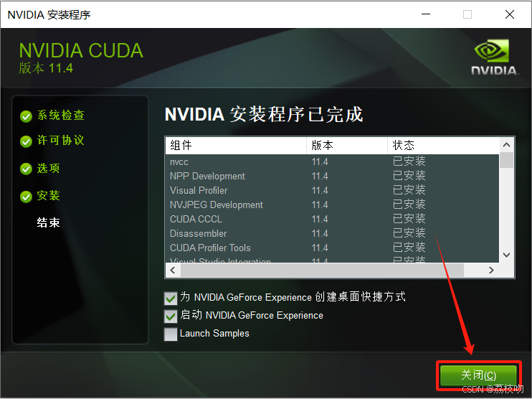This screenshot has width=532, height=399.
Task: Select the nvcc row
Action: (333, 161)
